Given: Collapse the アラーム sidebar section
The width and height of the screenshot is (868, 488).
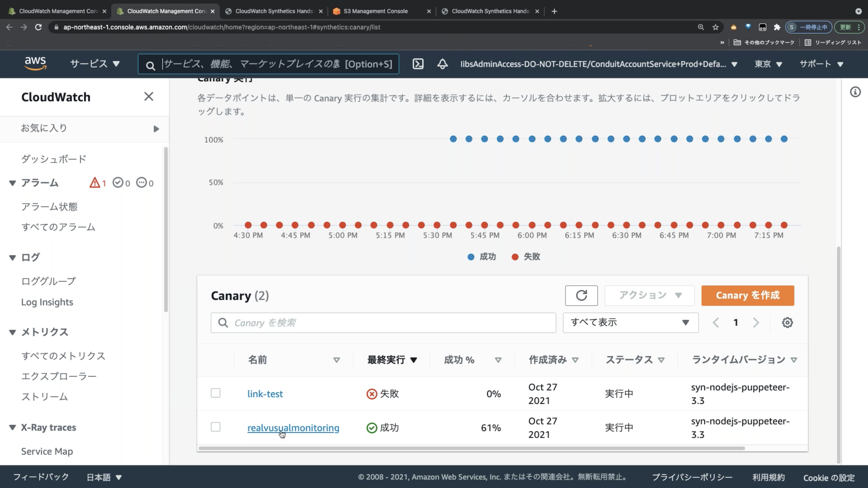Looking at the screenshot, I should (12, 183).
